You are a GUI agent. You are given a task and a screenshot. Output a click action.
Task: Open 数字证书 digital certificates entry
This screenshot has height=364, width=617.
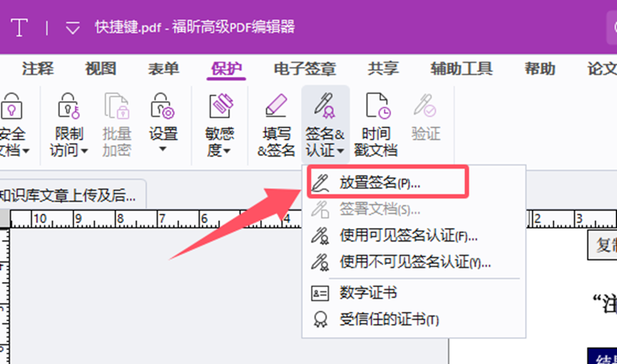pyautogui.click(x=367, y=293)
